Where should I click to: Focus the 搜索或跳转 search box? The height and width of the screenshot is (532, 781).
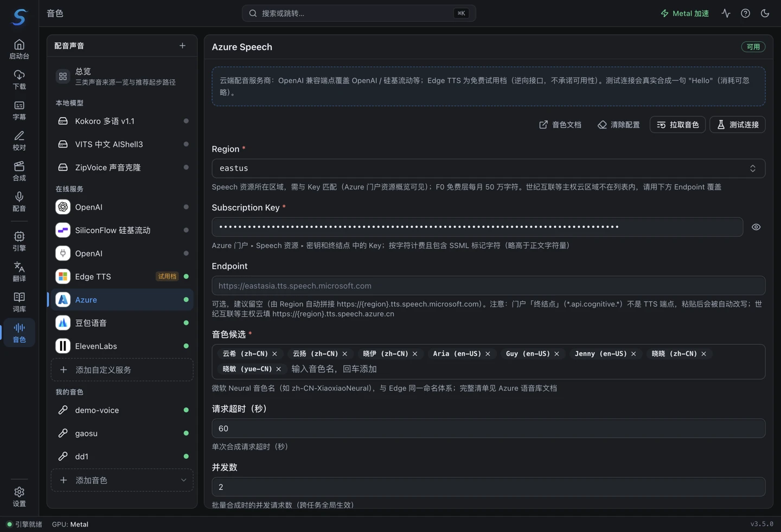pyautogui.click(x=359, y=14)
